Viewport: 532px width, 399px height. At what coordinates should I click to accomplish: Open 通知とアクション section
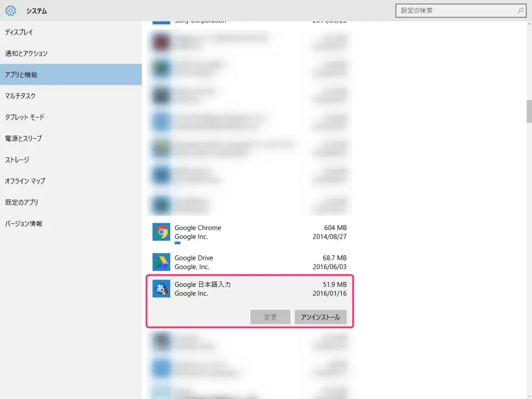(x=71, y=54)
